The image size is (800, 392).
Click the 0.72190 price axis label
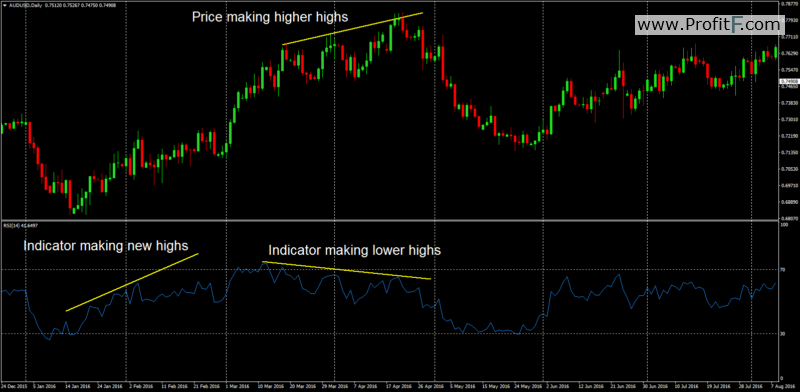pos(790,136)
